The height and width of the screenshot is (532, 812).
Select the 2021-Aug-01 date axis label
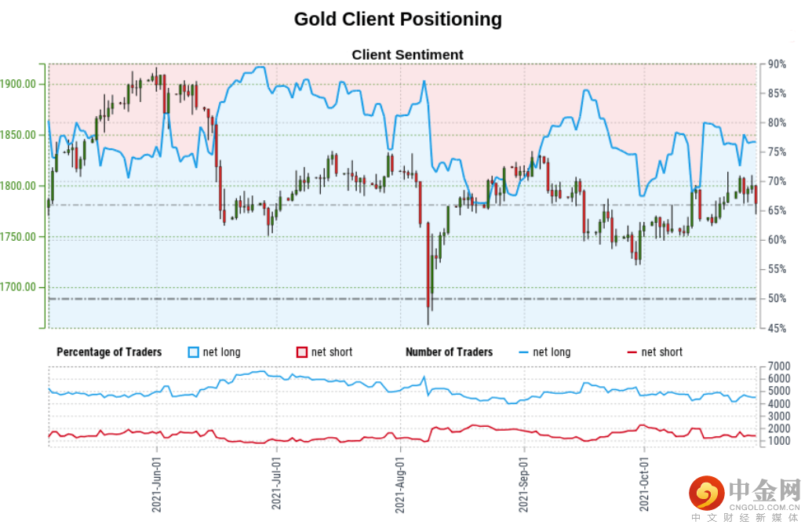click(x=400, y=483)
